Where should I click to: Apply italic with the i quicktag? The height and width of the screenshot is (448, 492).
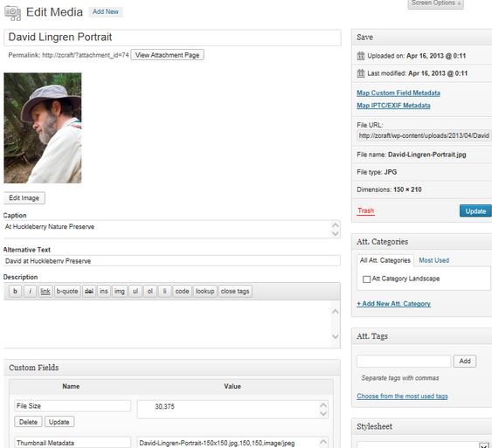coord(30,292)
